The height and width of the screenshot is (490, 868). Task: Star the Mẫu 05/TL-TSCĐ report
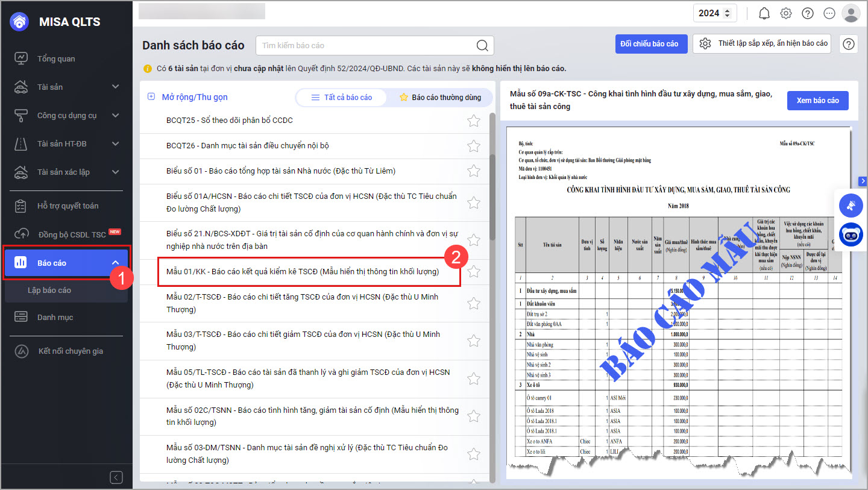474,378
